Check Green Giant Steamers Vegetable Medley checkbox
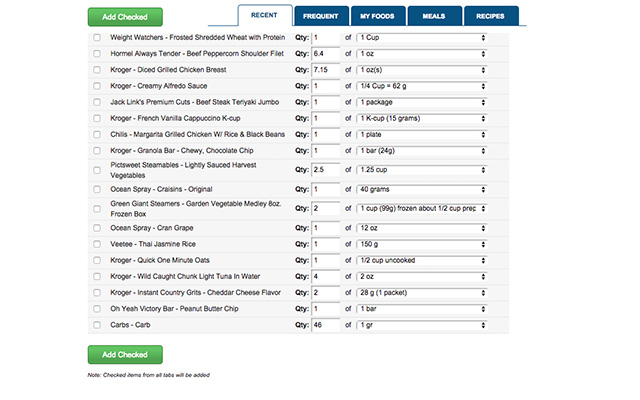640x400 pixels. pos(97,209)
